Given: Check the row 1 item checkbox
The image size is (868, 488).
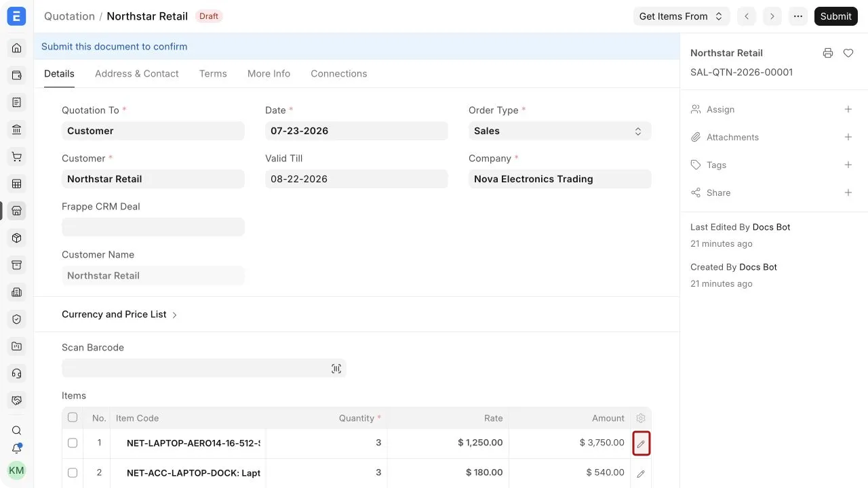Looking at the screenshot, I should [x=73, y=443].
